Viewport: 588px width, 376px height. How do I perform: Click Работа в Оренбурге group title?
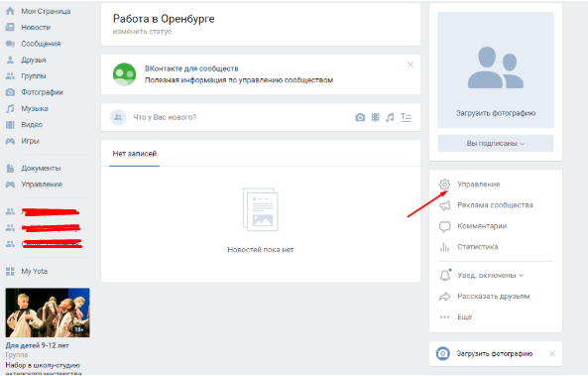tap(164, 19)
